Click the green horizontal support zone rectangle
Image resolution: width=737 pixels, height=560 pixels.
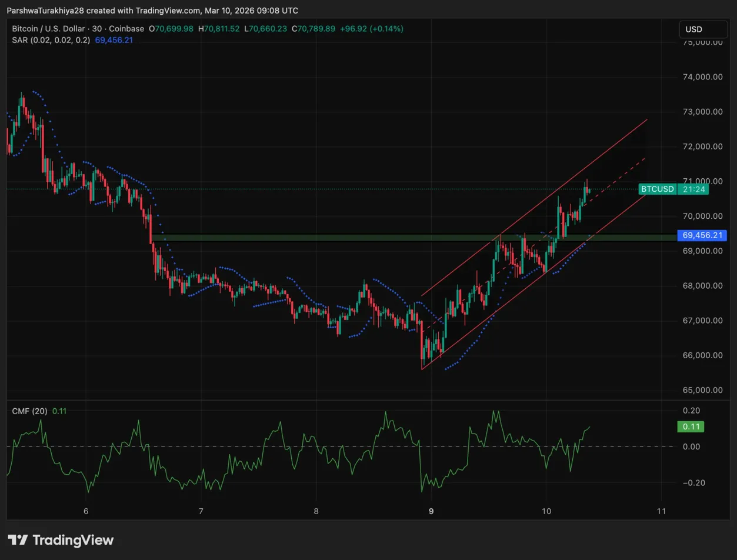(x=353, y=238)
